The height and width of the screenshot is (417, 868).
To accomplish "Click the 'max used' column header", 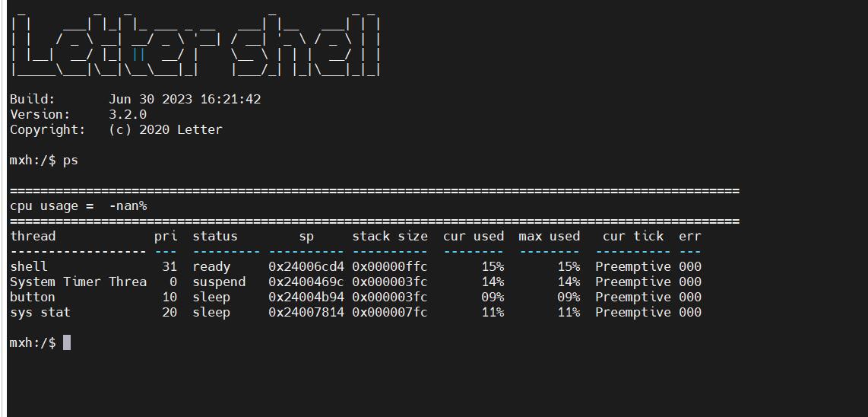I will pos(549,236).
